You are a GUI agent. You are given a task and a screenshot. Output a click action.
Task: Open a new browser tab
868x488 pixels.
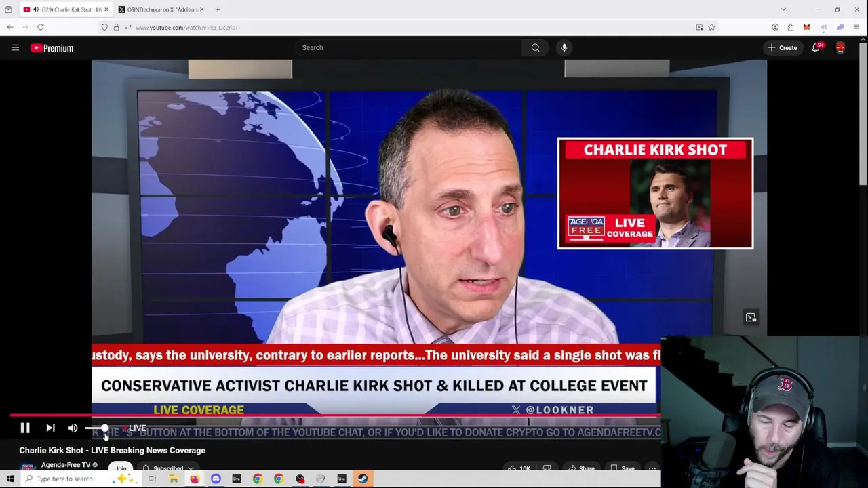click(x=218, y=9)
